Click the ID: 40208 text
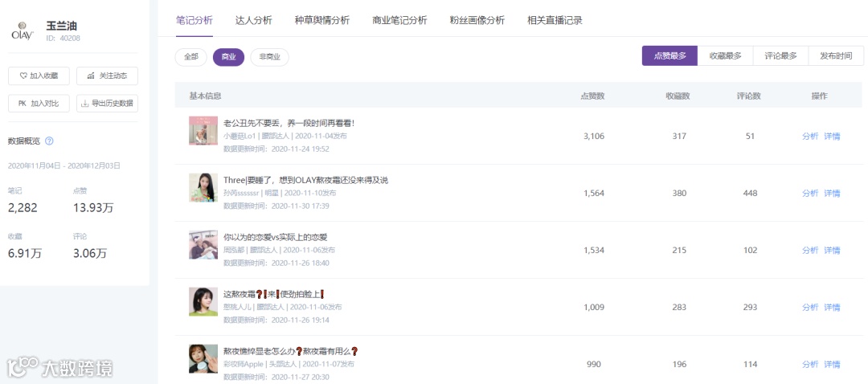The width and height of the screenshot is (868, 384). click(63, 39)
